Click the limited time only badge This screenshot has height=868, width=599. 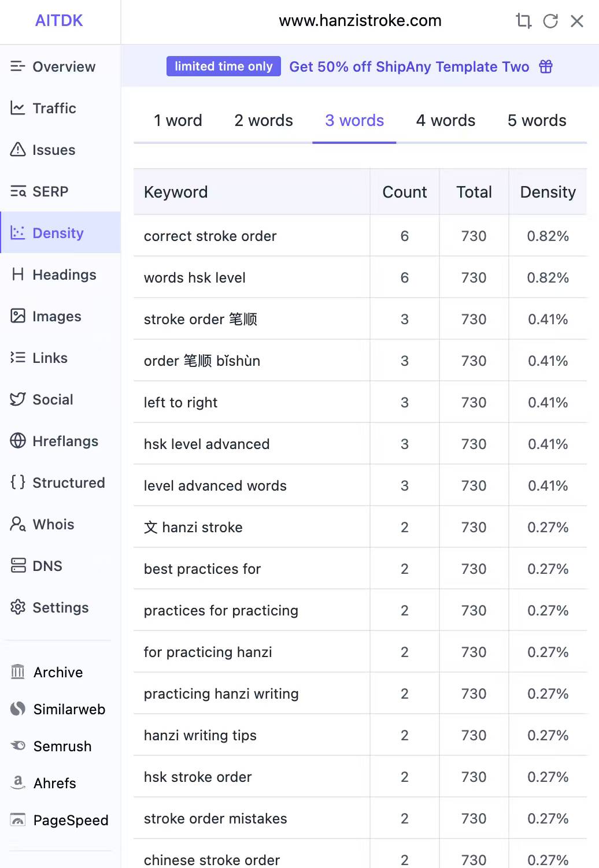pyautogui.click(x=224, y=66)
